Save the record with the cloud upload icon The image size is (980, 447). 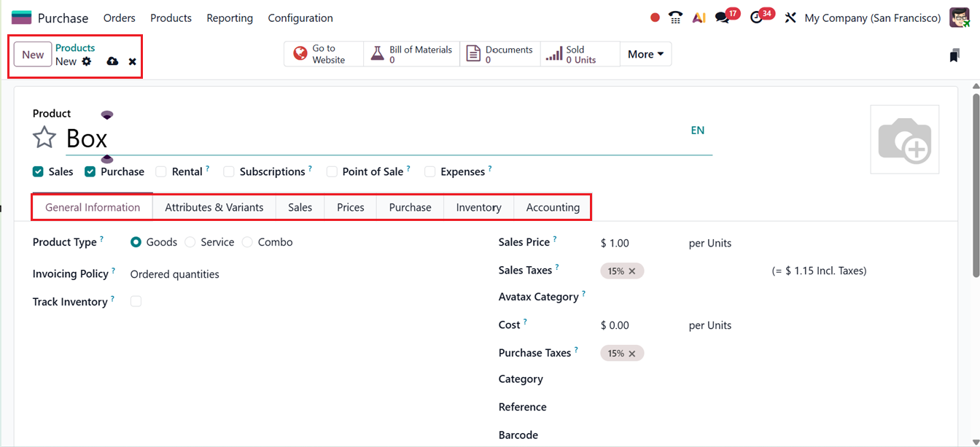click(x=111, y=61)
